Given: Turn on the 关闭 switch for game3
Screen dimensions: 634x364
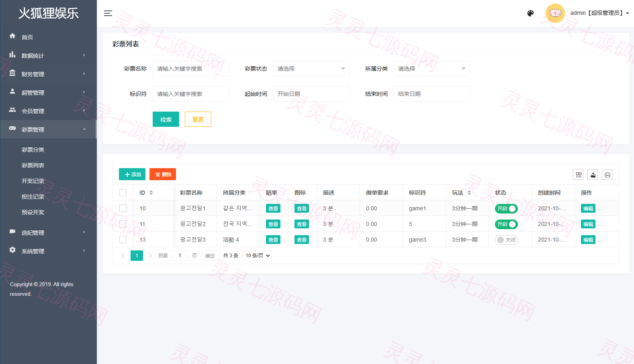Looking at the screenshot, I should [x=506, y=240].
